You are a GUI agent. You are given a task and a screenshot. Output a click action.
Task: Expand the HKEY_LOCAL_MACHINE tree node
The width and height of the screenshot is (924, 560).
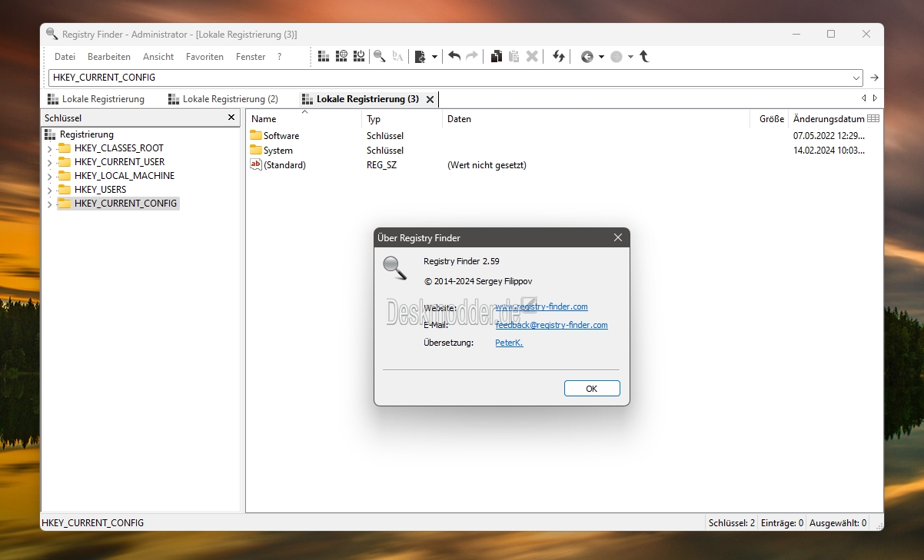point(50,176)
